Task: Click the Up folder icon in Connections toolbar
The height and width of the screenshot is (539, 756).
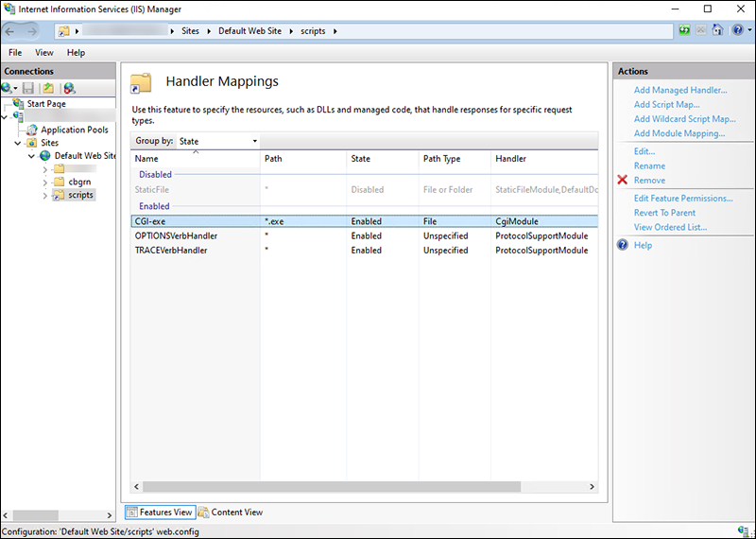Action: tap(48, 88)
